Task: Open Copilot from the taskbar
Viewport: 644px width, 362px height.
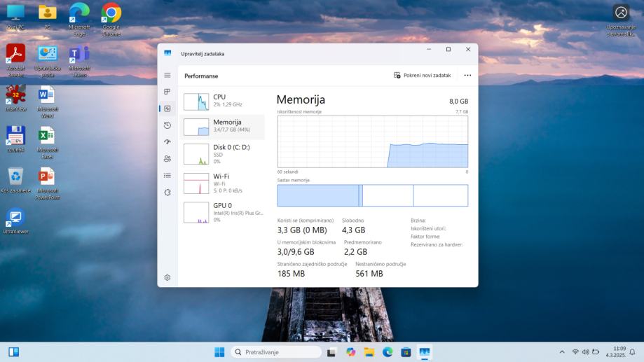Action: [x=350, y=352]
